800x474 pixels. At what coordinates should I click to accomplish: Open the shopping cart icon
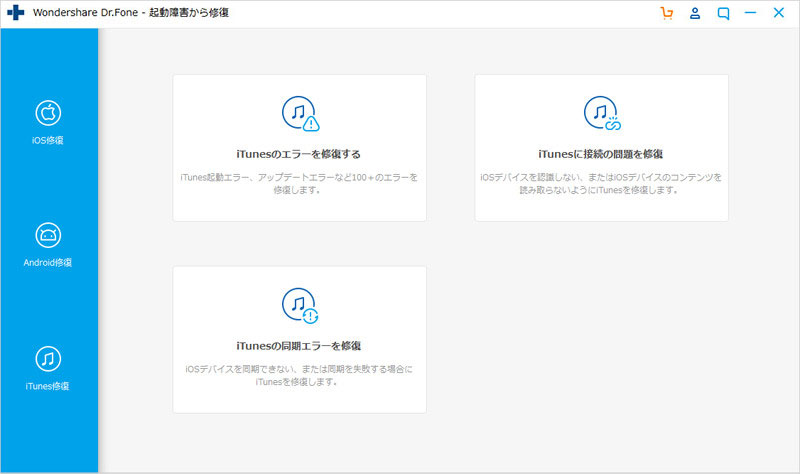pyautogui.click(x=666, y=13)
